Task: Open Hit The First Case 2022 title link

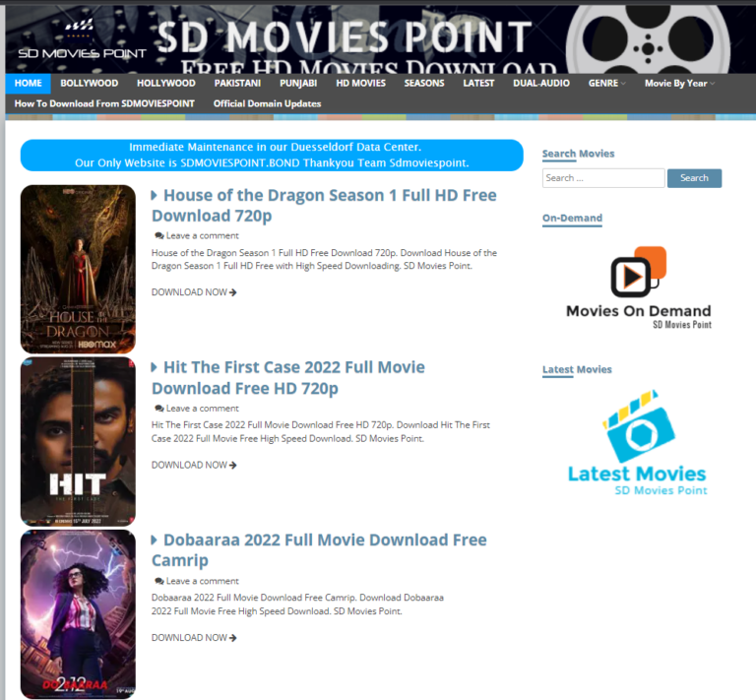Action: [x=288, y=378]
